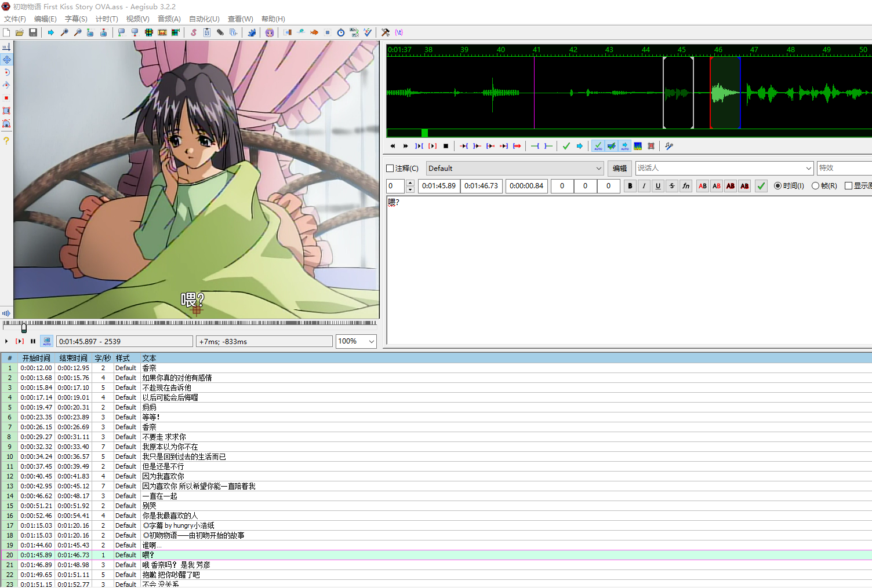Check the 注释(C) comment checkbox
Screen dimensions: 872x588
390,169
